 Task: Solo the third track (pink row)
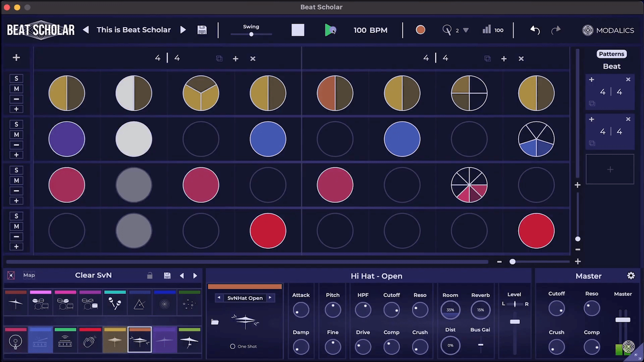[x=16, y=170]
